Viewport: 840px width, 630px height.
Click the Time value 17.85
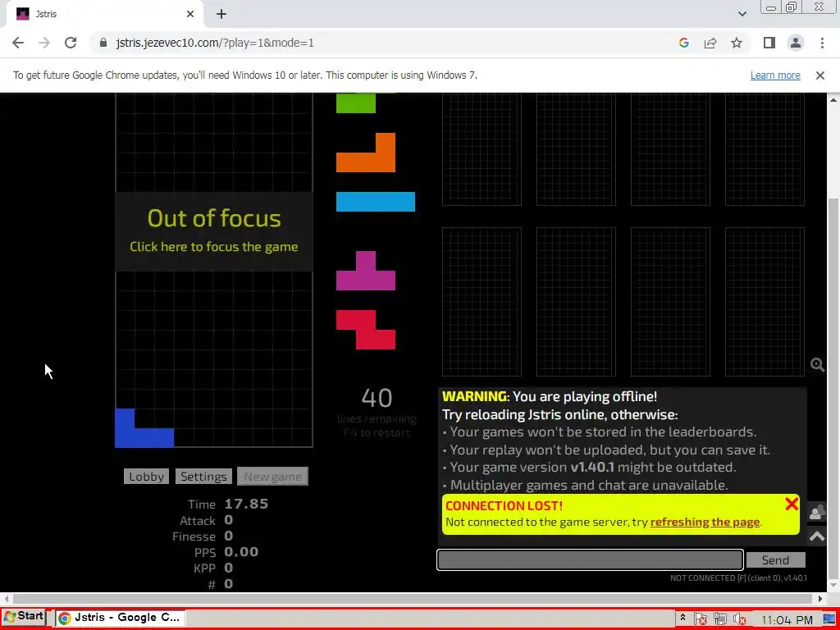[246, 504]
